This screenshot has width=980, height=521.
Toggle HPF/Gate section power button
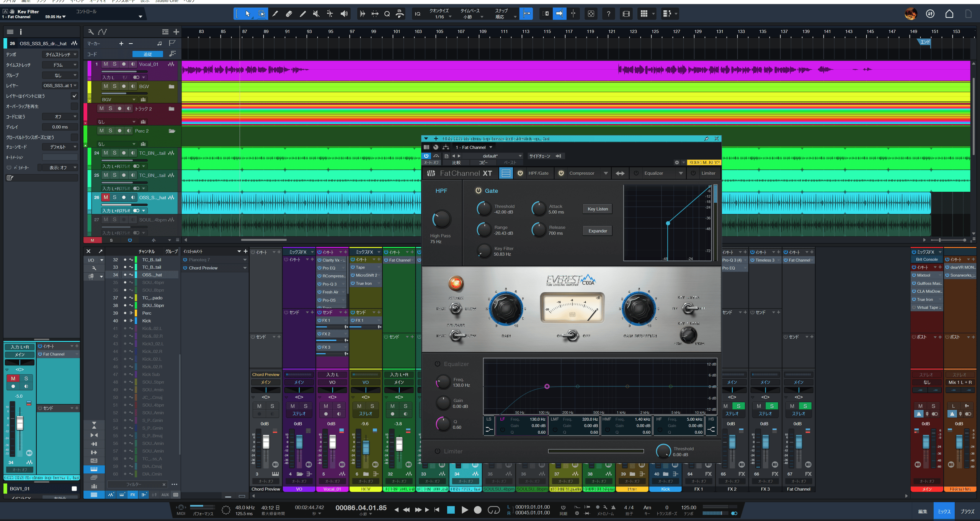520,173
